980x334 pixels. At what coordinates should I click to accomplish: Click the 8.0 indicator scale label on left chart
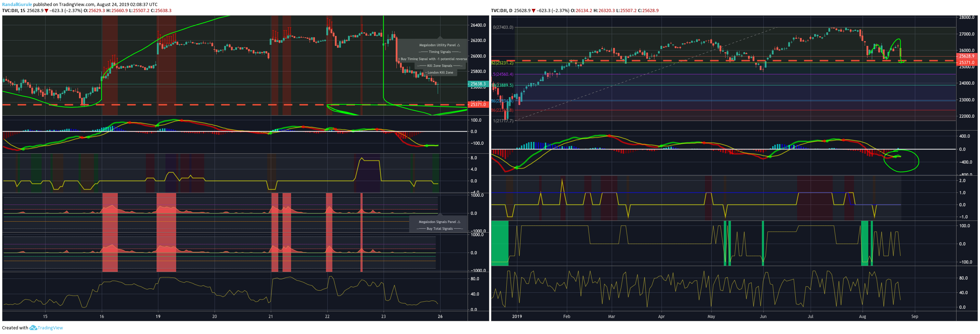point(474,158)
